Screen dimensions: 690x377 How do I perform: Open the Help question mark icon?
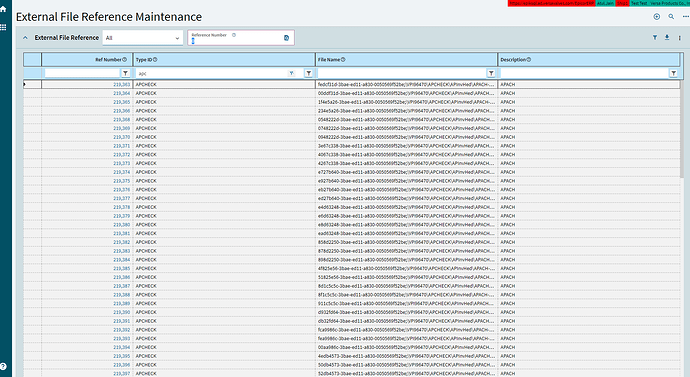point(3,366)
